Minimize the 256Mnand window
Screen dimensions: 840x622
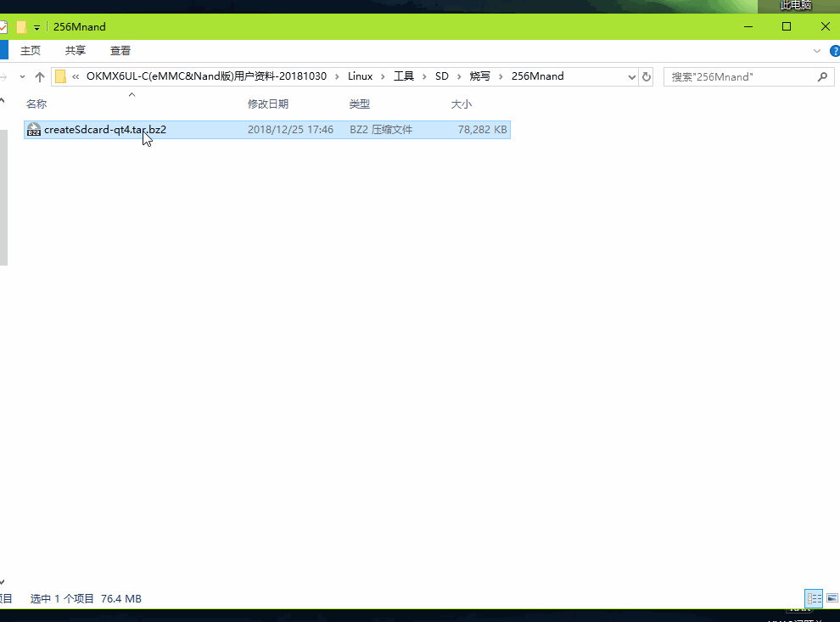748,27
